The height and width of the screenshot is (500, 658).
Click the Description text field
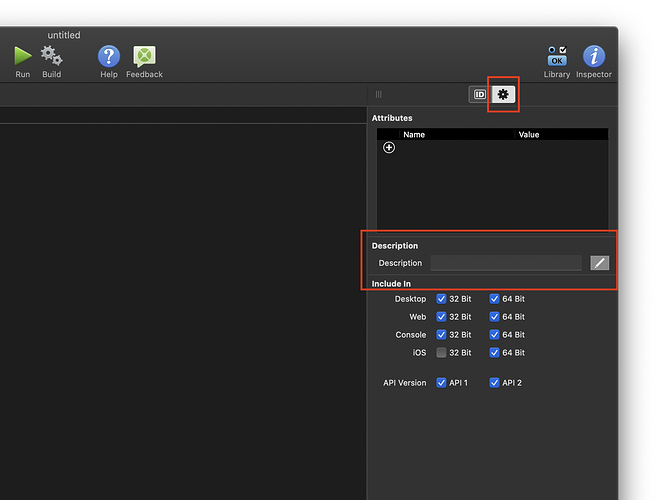tap(506, 263)
